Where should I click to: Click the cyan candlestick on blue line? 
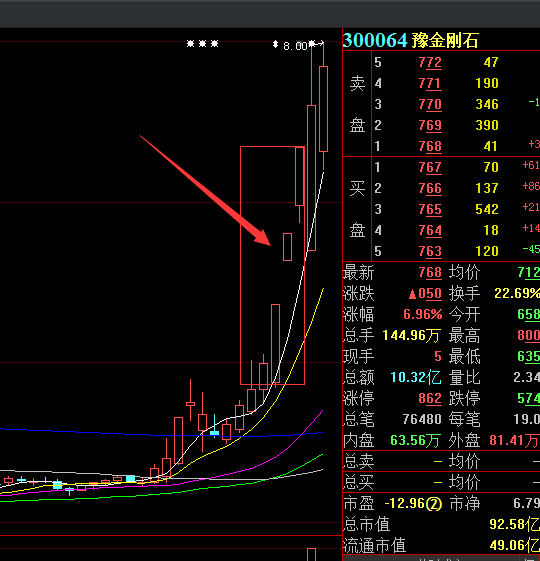coord(214,433)
